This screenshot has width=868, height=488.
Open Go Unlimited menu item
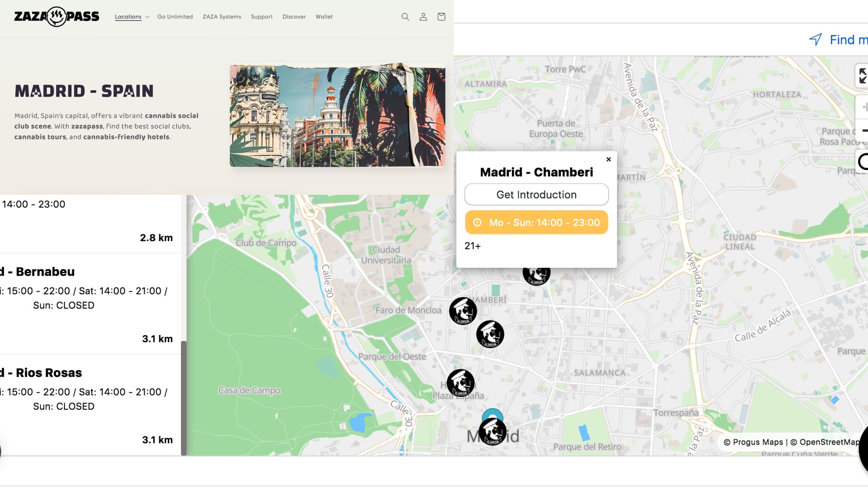pyautogui.click(x=175, y=17)
